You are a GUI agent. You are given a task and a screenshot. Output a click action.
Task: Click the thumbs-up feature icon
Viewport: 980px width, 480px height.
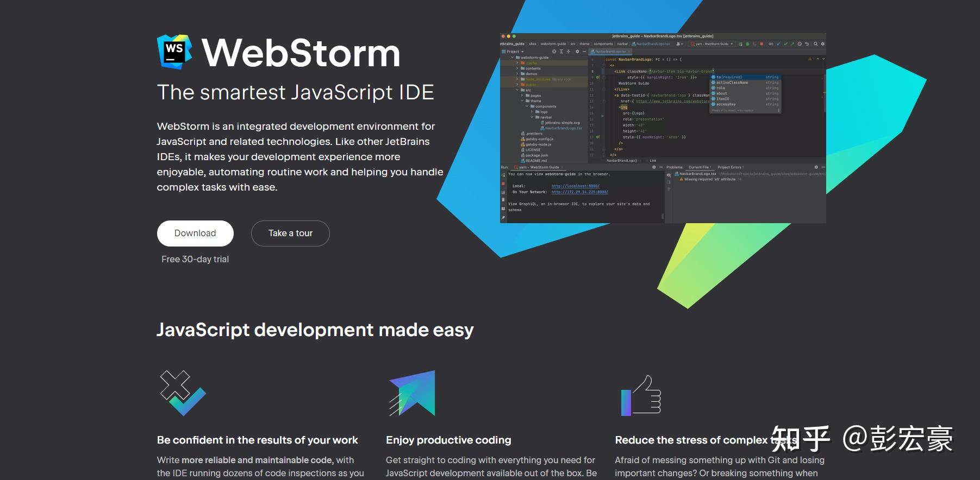click(x=641, y=395)
